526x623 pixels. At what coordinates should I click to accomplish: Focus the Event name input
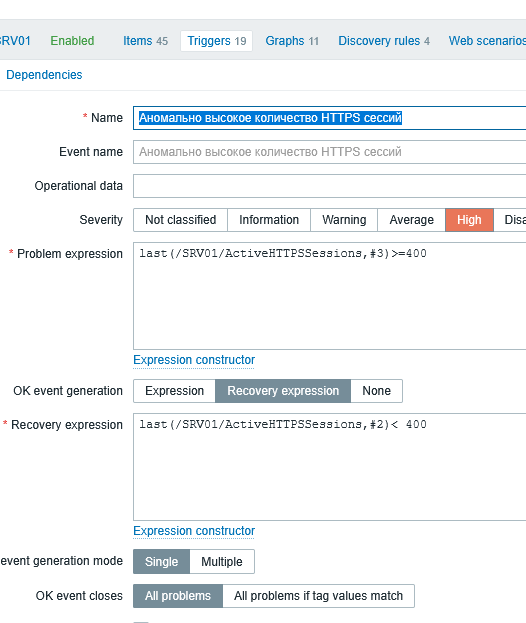[329, 152]
